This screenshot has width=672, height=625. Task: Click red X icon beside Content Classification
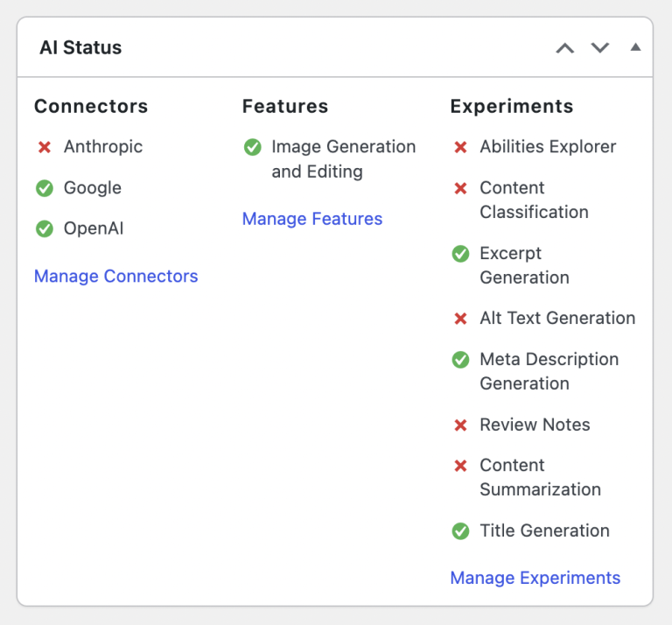[460, 188]
